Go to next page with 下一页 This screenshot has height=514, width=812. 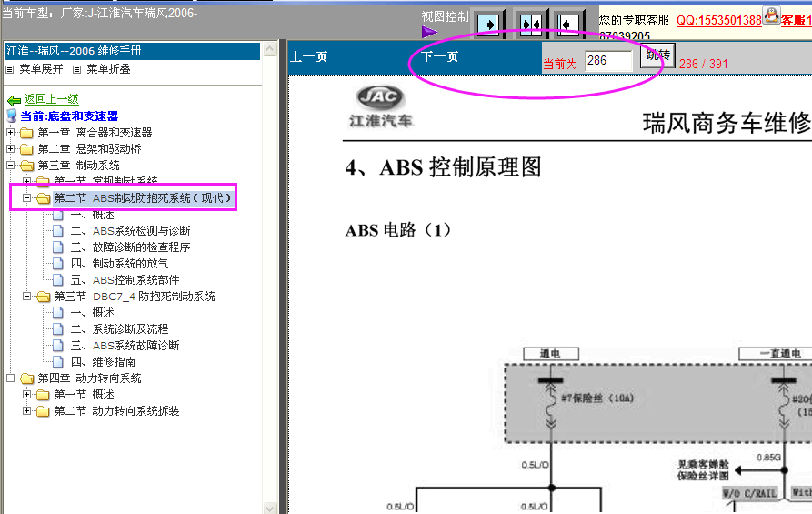click(x=440, y=56)
